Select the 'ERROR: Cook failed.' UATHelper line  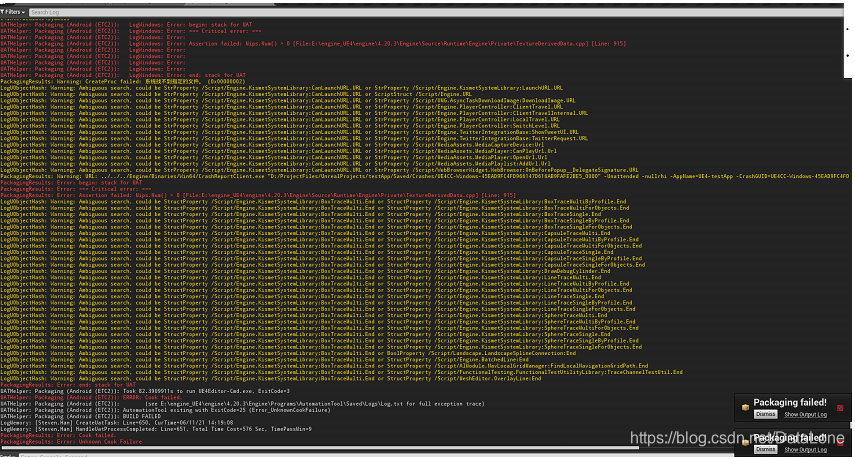point(91,398)
